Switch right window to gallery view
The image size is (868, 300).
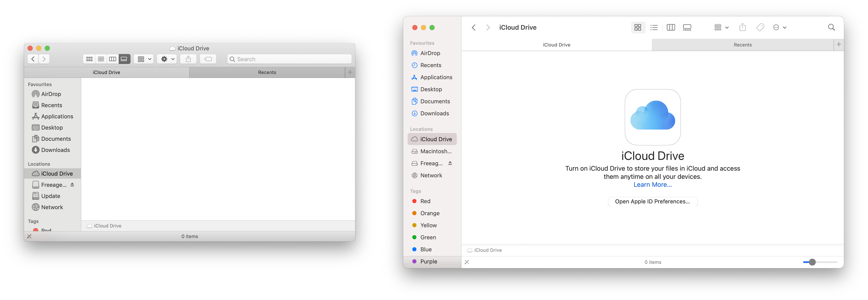687,27
